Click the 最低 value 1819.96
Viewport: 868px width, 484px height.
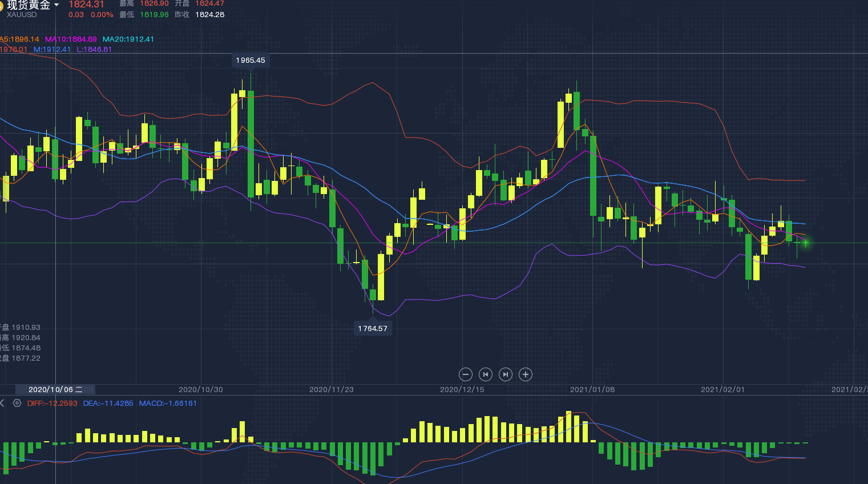coord(155,15)
